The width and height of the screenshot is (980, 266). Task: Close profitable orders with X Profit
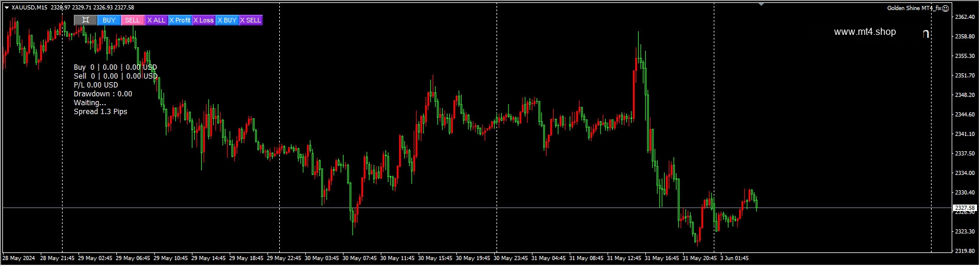pyautogui.click(x=180, y=20)
